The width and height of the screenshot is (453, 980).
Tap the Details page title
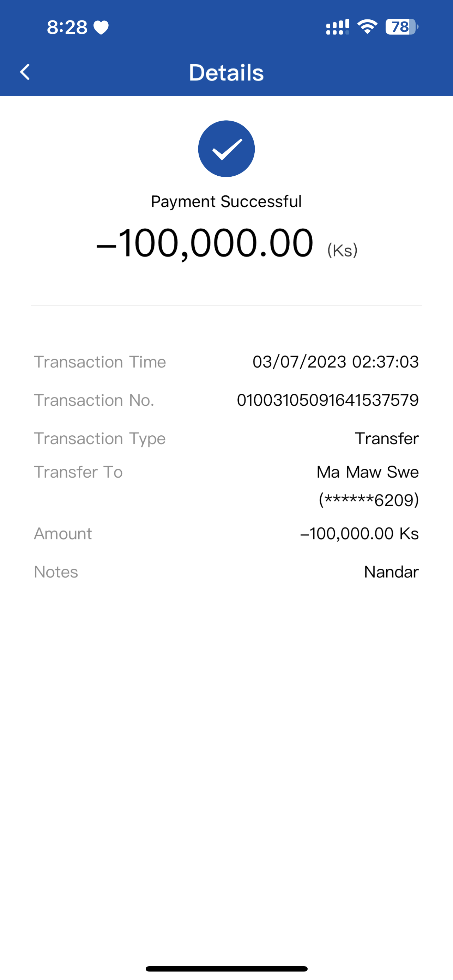click(x=226, y=72)
